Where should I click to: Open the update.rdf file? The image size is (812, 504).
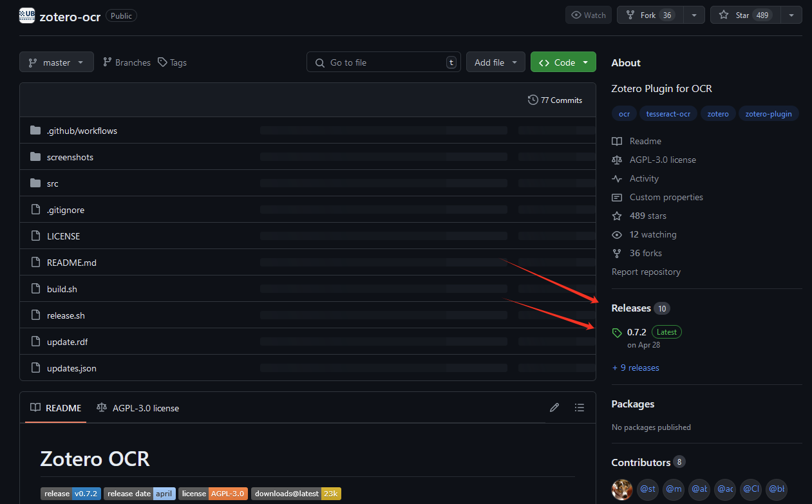(67, 342)
